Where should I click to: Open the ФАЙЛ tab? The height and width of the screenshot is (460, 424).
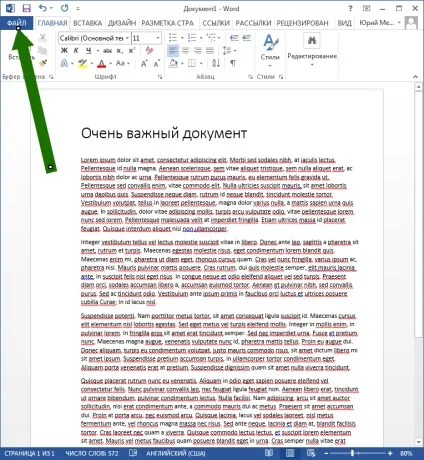tap(17, 23)
